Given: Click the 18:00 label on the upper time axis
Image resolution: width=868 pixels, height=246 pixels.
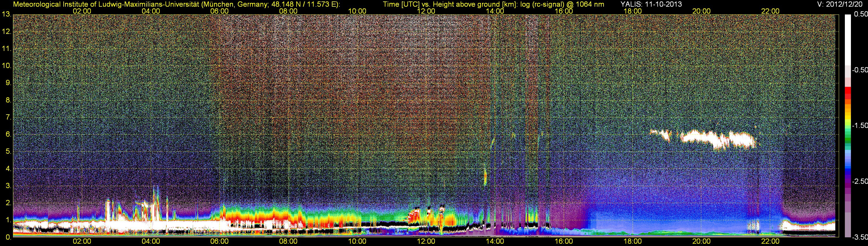Looking at the screenshot, I should (632, 11).
